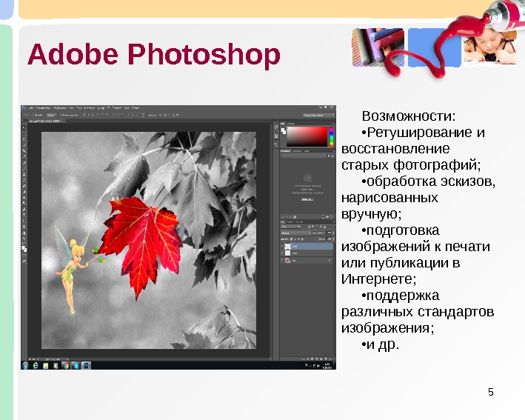Toggle the Auto-Select checkbox in options bar
This screenshot has height=420, width=525.
[33, 115]
